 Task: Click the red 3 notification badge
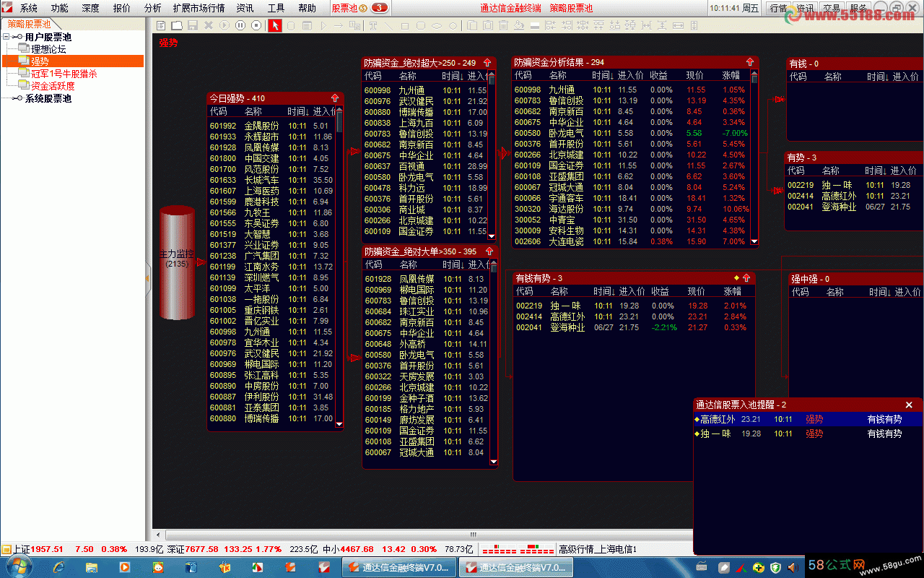[x=379, y=8]
